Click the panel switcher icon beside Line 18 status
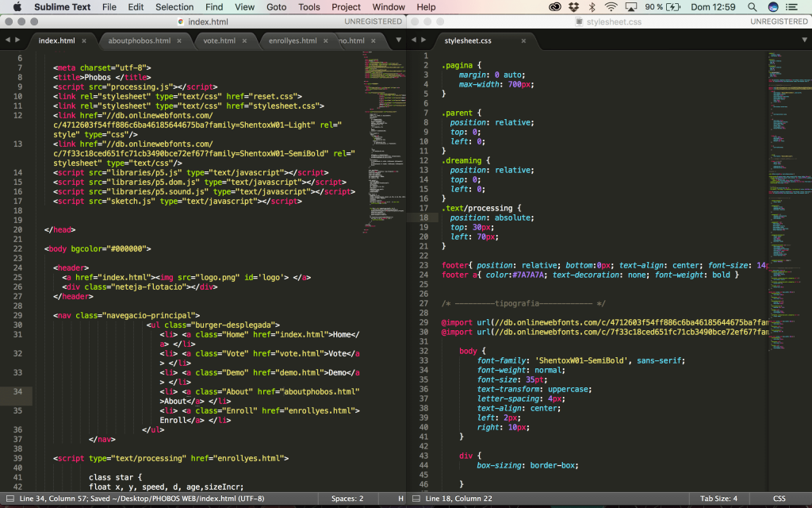The height and width of the screenshot is (508, 812). click(416, 498)
